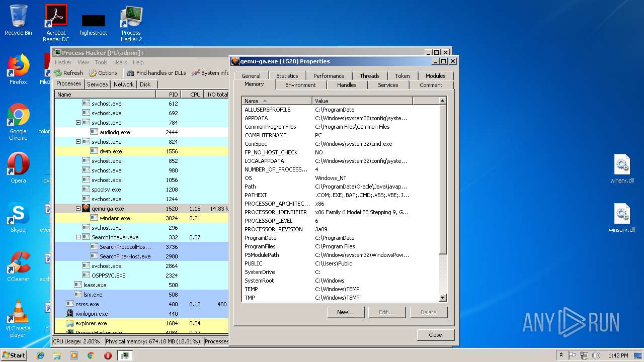The width and height of the screenshot is (644, 362).
Task: Collapse qemu-ga.exe tree node
Action: coord(78,209)
